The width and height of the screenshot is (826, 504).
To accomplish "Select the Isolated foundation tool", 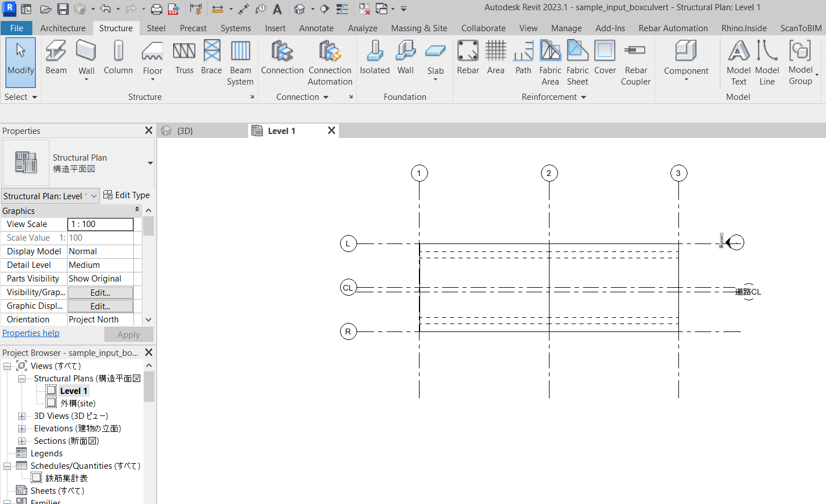I will click(374, 57).
